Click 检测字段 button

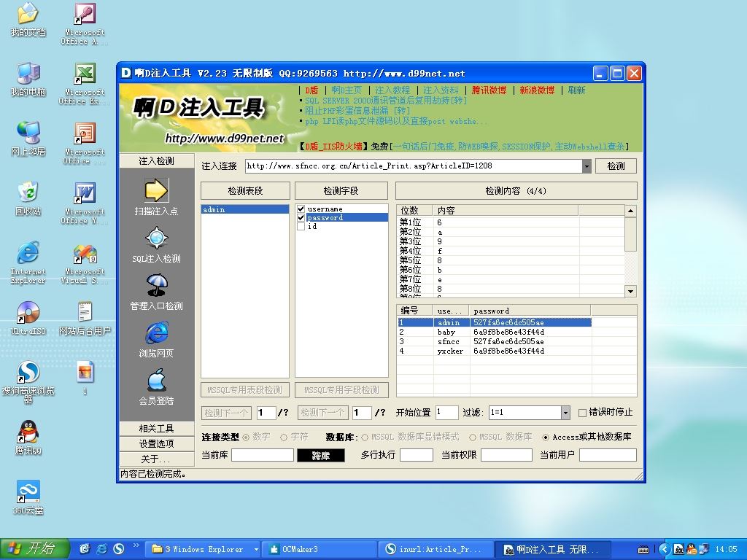pyautogui.click(x=341, y=191)
